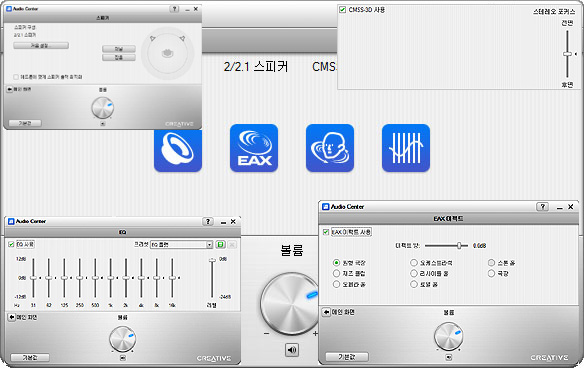The width and height of the screenshot is (584, 368).
Task: Click the minus sign beside main volume knob
Action: click(x=267, y=333)
